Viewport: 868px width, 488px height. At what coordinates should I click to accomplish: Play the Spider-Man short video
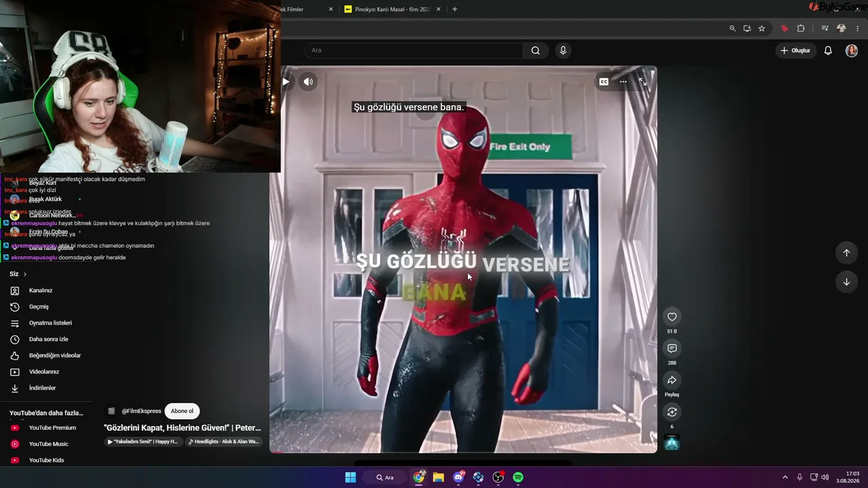[x=286, y=82]
